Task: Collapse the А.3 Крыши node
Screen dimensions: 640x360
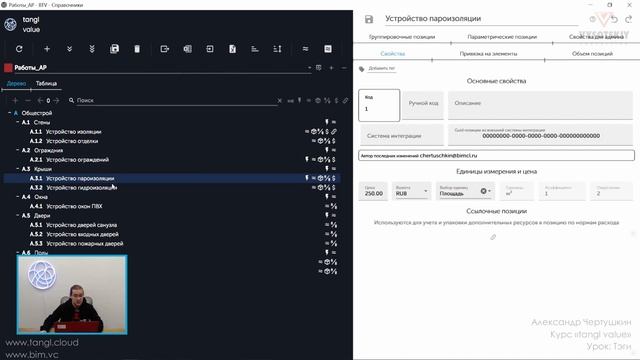Action: [x=18, y=169]
